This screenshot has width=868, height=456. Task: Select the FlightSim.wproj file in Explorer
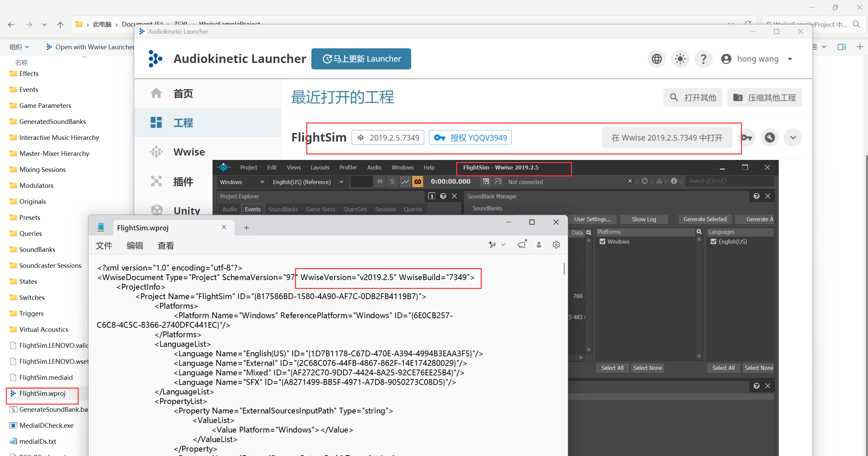[x=42, y=393]
